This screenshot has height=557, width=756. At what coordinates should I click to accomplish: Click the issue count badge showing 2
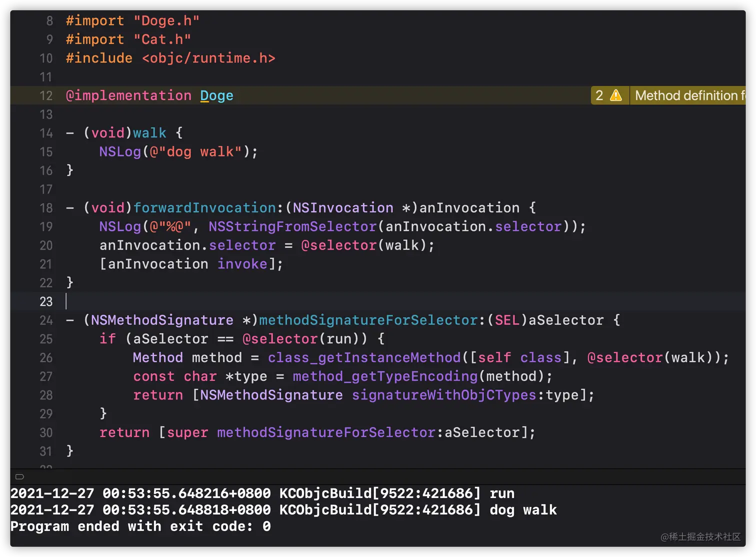point(599,95)
